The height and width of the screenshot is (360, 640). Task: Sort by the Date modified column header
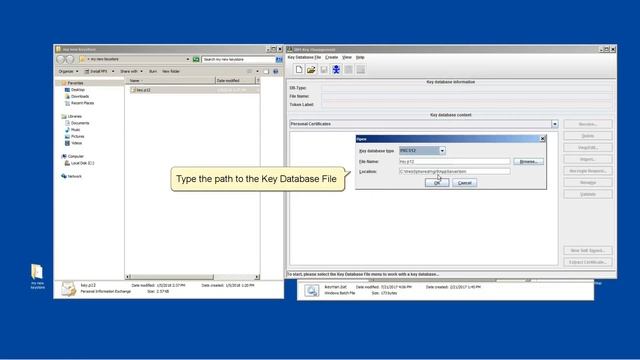[236, 81]
